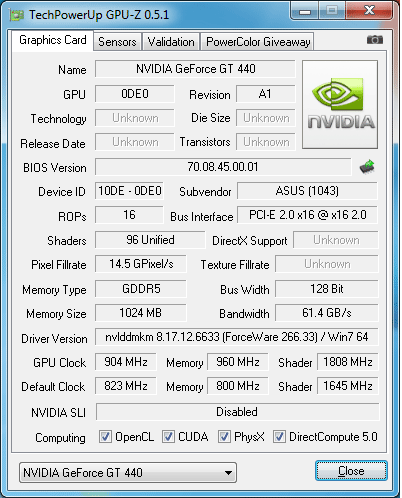Toggle the OpenCL checkbox
Image resolution: width=402 pixels, height=498 pixels.
pyautogui.click(x=105, y=436)
